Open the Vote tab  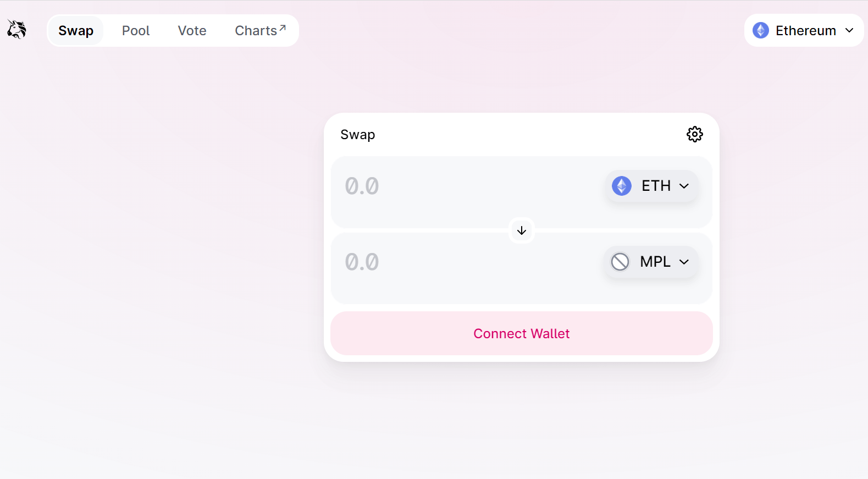(192, 31)
